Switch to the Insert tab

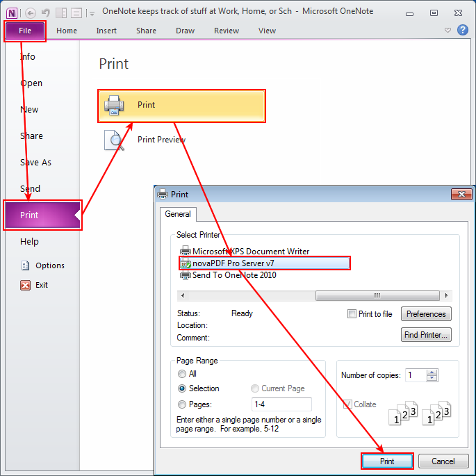(x=106, y=31)
